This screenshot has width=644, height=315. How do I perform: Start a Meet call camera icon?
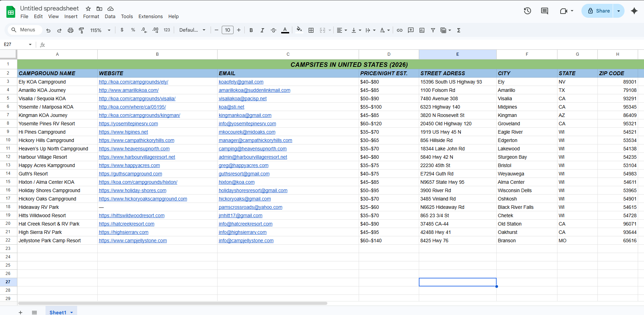point(564,11)
